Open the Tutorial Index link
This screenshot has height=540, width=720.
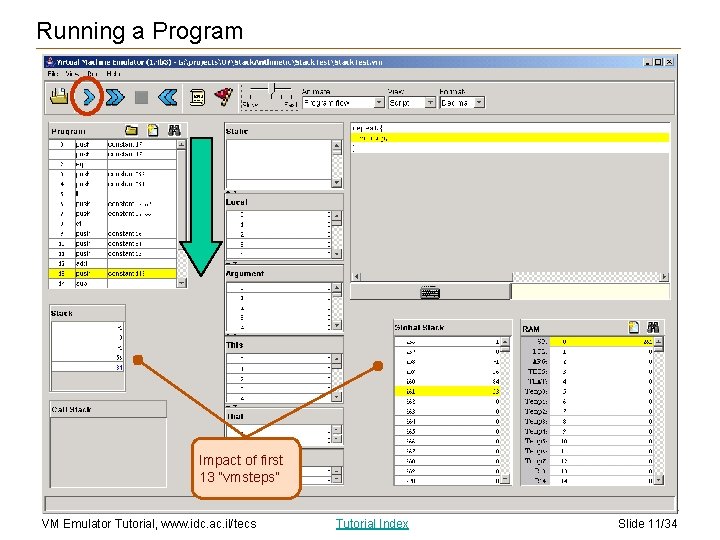372,523
